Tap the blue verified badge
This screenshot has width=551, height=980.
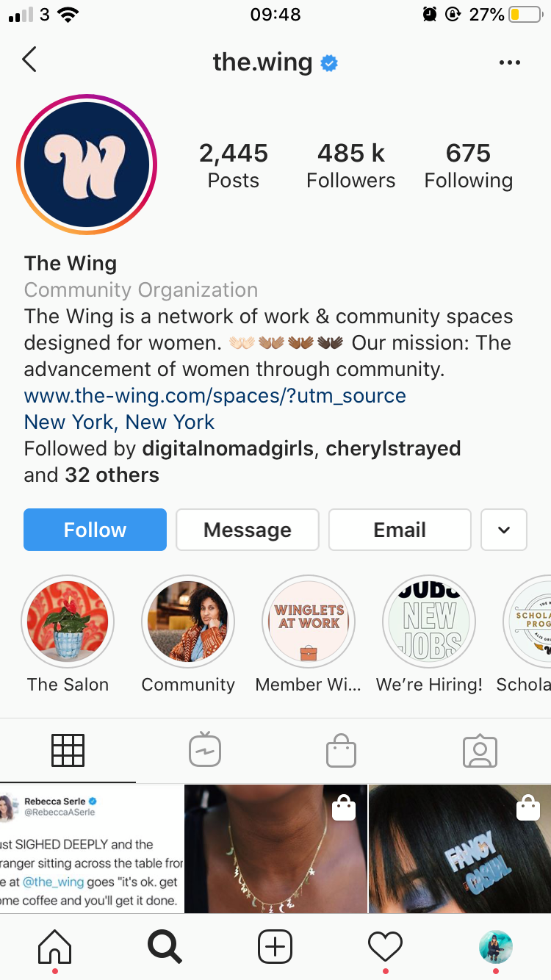[328, 64]
